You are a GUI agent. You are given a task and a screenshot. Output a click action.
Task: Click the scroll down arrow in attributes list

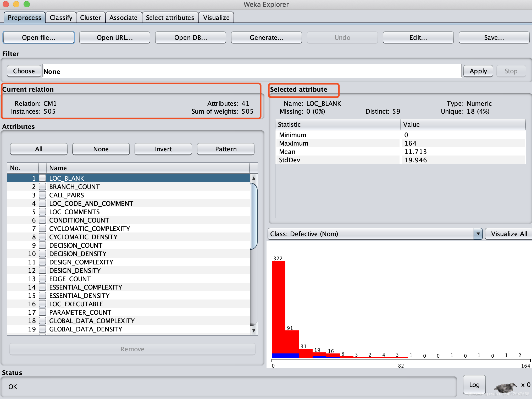click(253, 330)
